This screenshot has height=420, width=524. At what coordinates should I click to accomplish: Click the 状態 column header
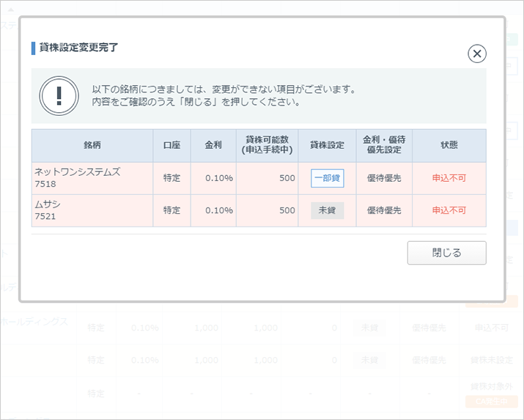449,145
